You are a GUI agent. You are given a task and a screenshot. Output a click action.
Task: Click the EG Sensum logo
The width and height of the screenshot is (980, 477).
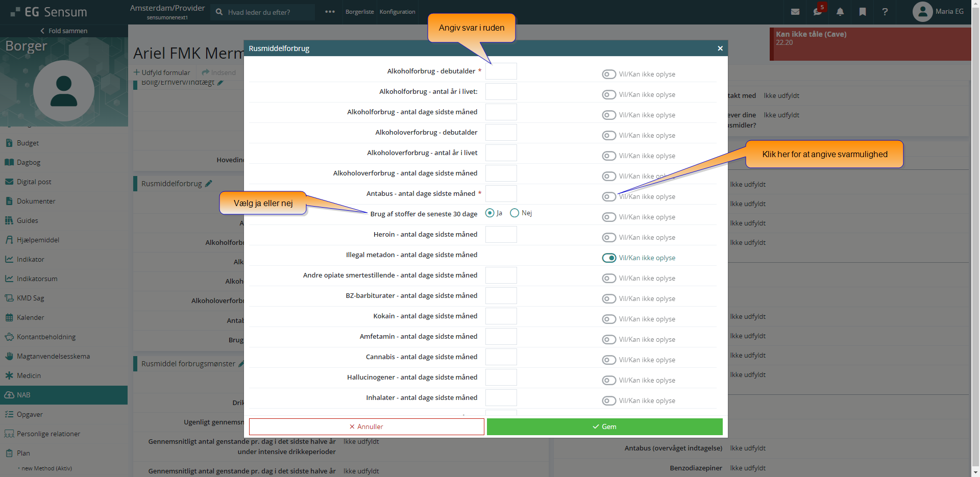tap(49, 12)
